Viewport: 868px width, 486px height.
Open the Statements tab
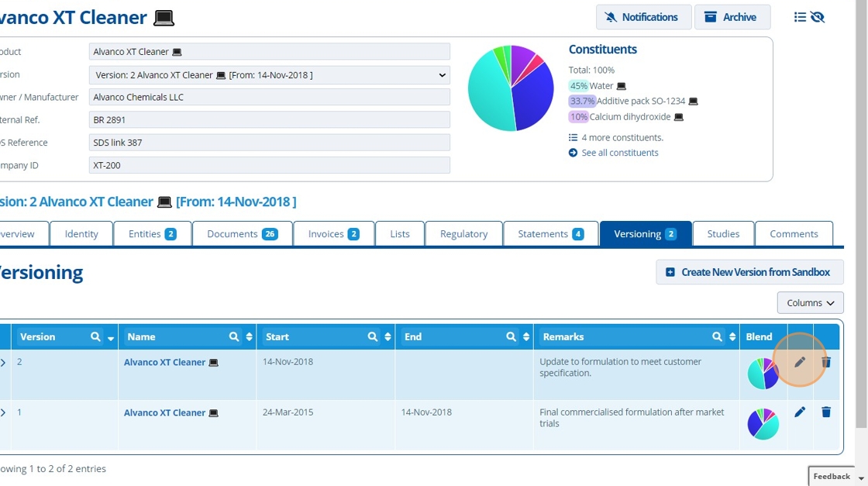[551, 233]
